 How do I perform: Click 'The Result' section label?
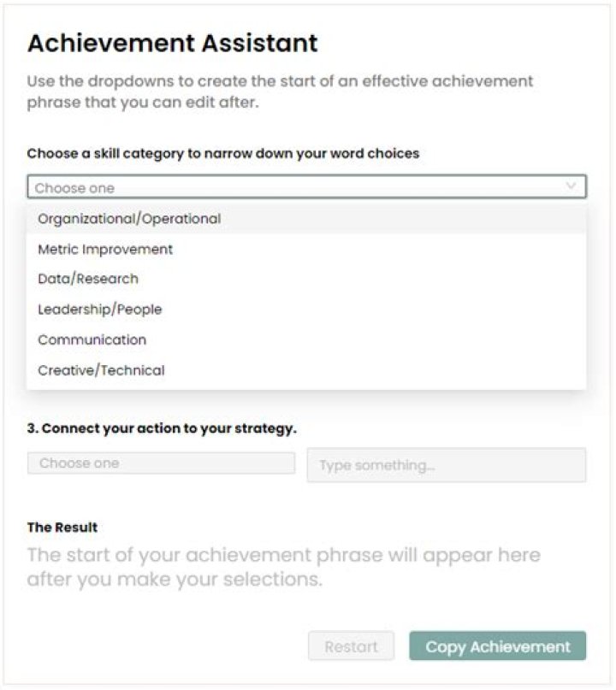point(62,528)
